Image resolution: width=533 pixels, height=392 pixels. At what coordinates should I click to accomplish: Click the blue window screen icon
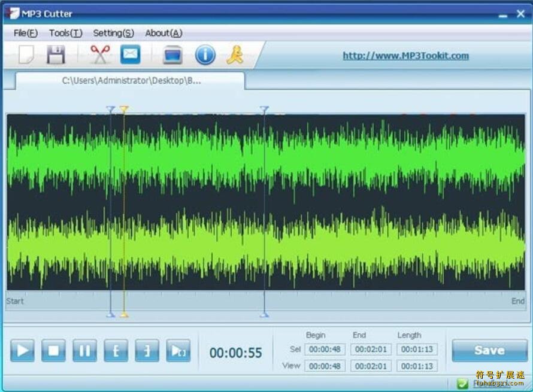point(172,55)
